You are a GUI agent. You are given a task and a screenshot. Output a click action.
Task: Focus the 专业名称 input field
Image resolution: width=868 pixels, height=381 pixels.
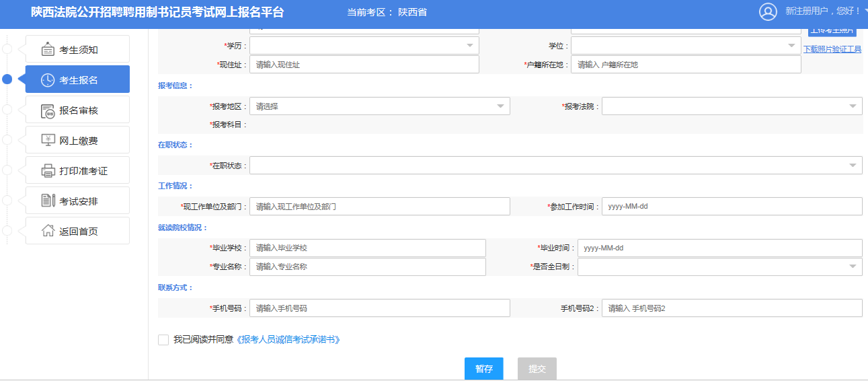(x=368, y=267)
